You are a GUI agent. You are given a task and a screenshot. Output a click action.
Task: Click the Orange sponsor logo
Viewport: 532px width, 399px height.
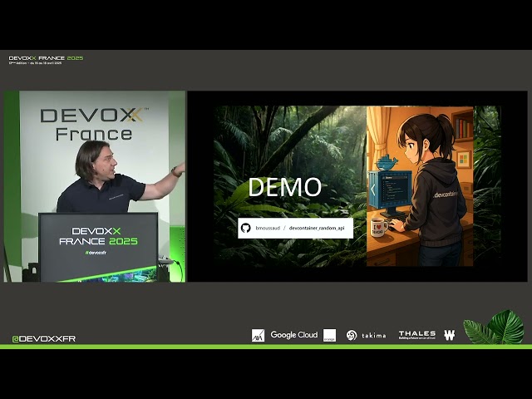tap(329, 335)
